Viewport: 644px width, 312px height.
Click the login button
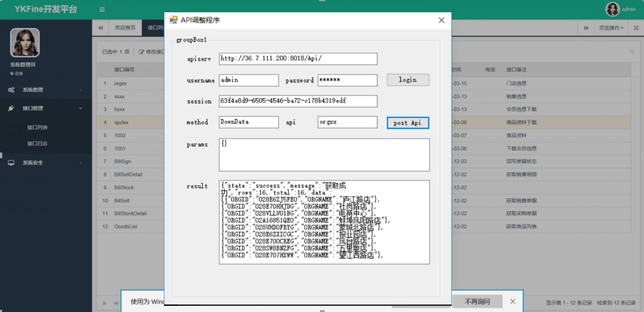tap(408, 80)
